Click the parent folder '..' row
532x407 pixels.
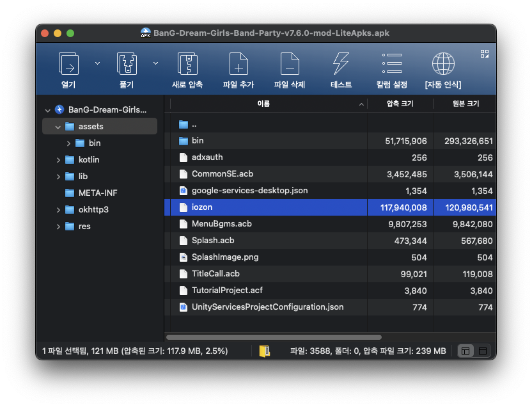coord(330,124)
